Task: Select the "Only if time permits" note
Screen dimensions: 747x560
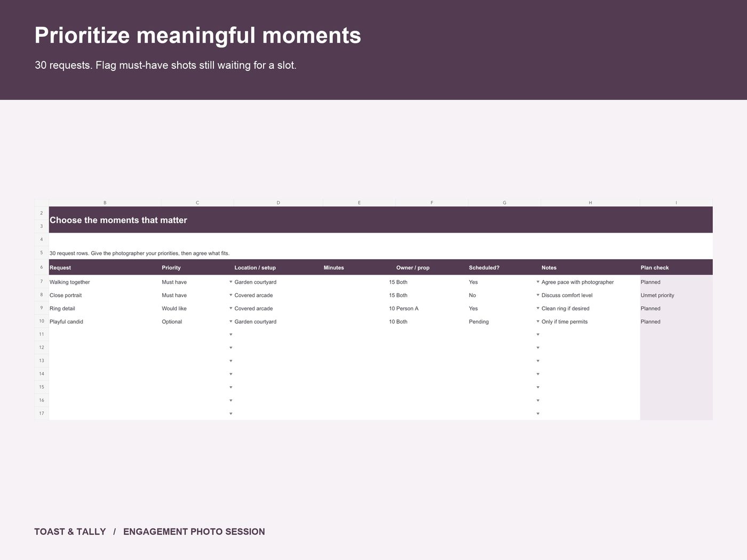Action: coord(590,322)
